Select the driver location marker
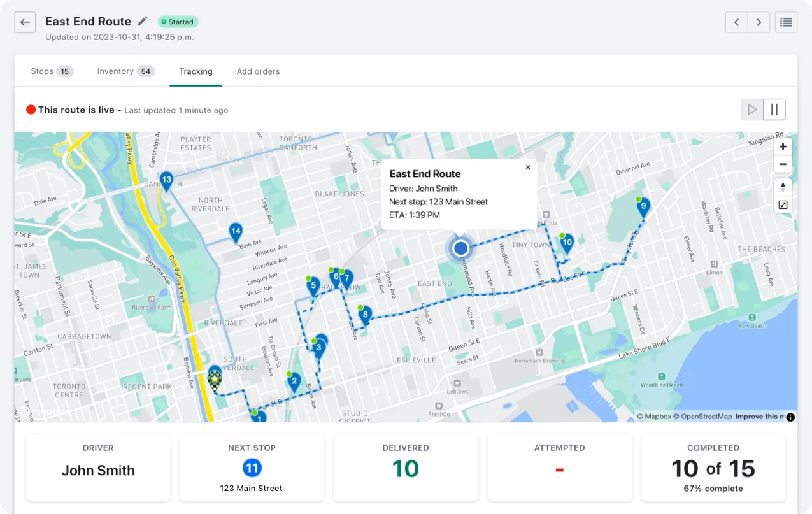 coord(460,248)
